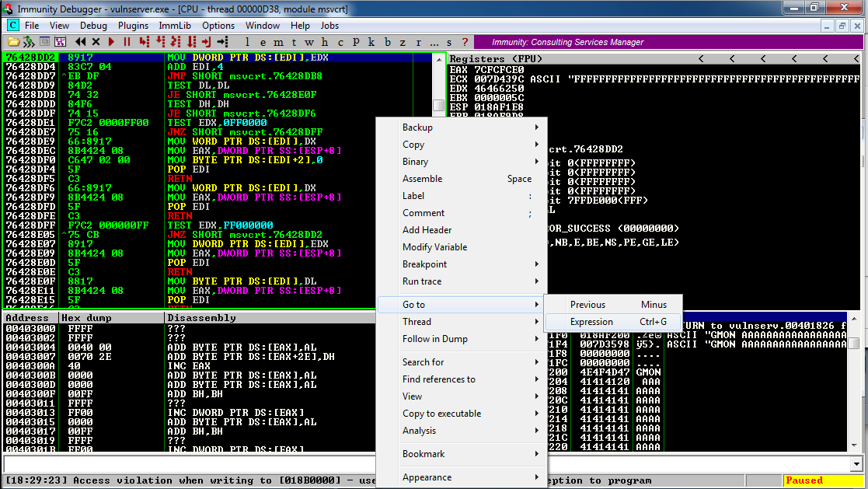Restart the program with the rewind icon

(x=79, y=42)
